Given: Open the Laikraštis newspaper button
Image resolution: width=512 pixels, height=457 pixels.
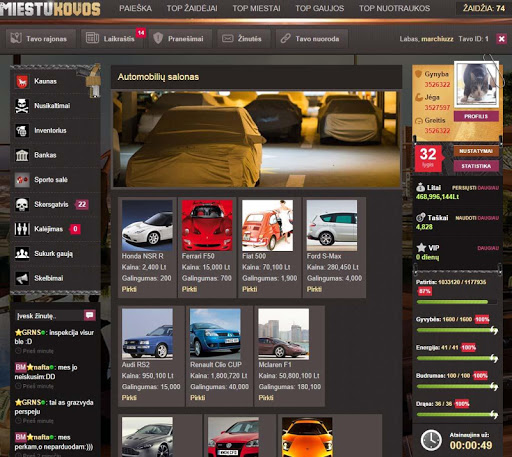Looking at the screenshot, I should [111, 39].
